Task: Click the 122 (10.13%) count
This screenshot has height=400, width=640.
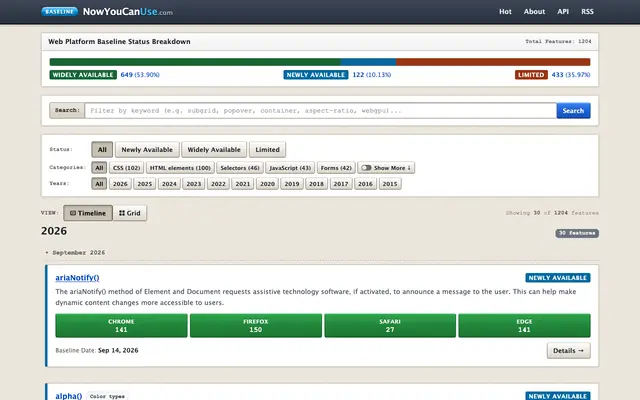Action: tap(371, 75)
